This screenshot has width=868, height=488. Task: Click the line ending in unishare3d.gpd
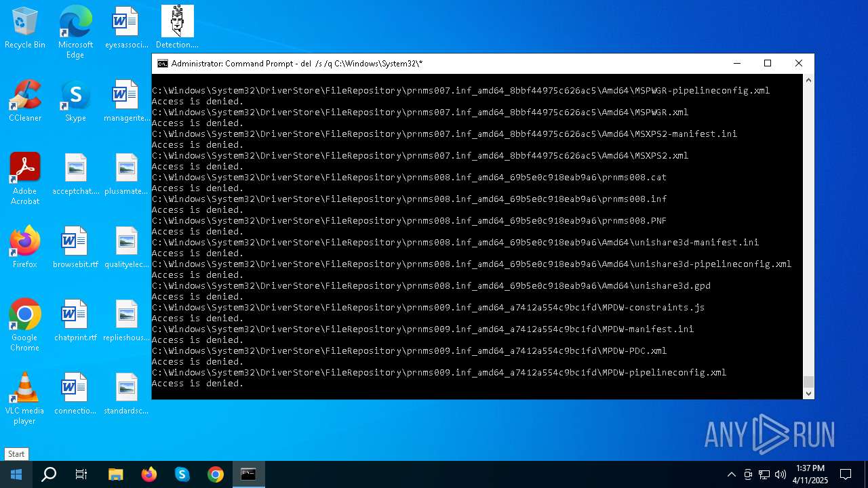pos(431,286)
